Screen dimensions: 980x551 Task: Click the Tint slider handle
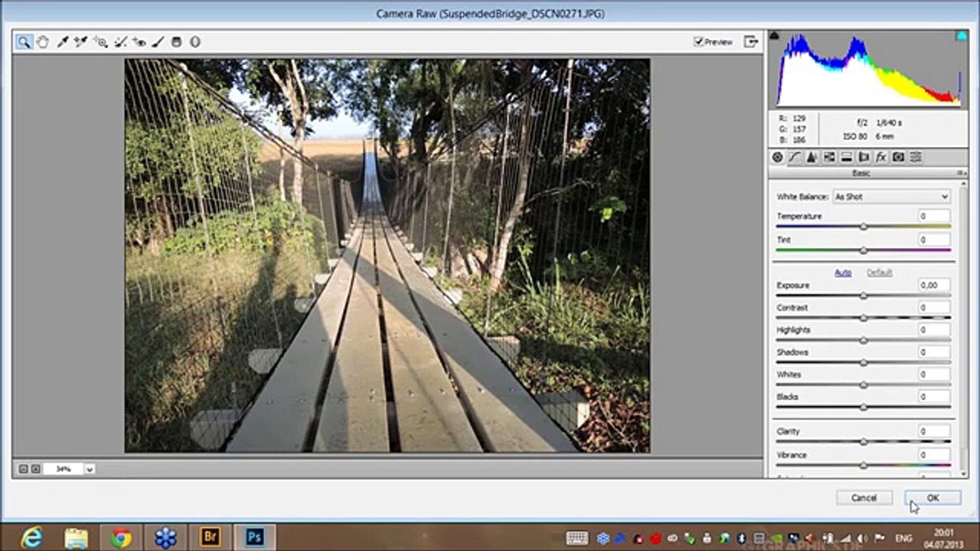(864, 250)
